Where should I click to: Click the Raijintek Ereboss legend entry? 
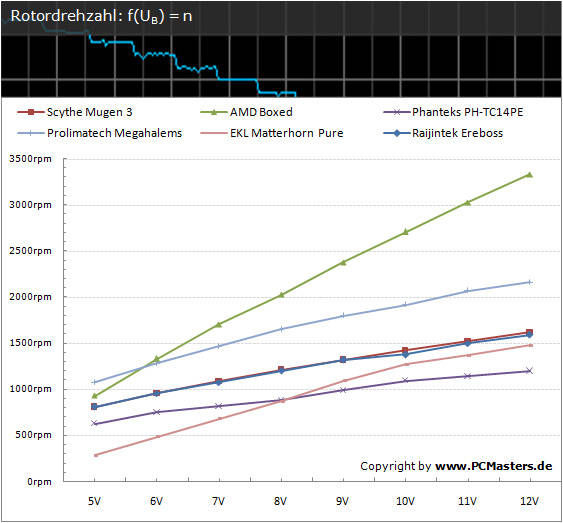(x=443, y=133)
